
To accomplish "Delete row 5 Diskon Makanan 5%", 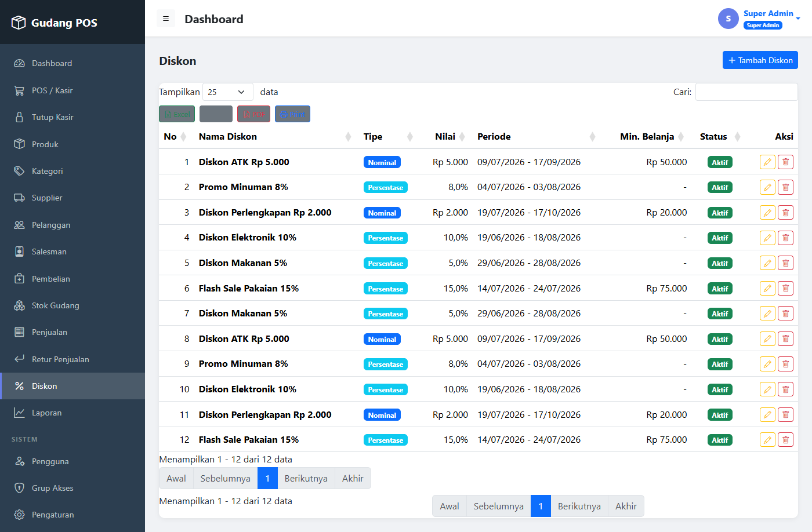I will (x=785, y=263).
